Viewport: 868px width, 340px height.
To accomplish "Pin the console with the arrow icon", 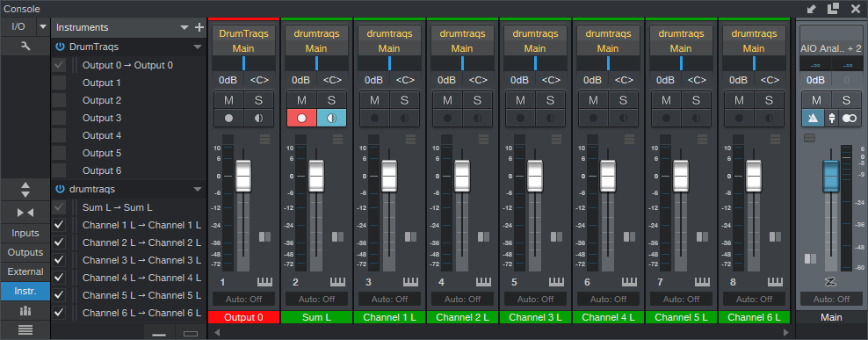I will (x=812, y=9).
